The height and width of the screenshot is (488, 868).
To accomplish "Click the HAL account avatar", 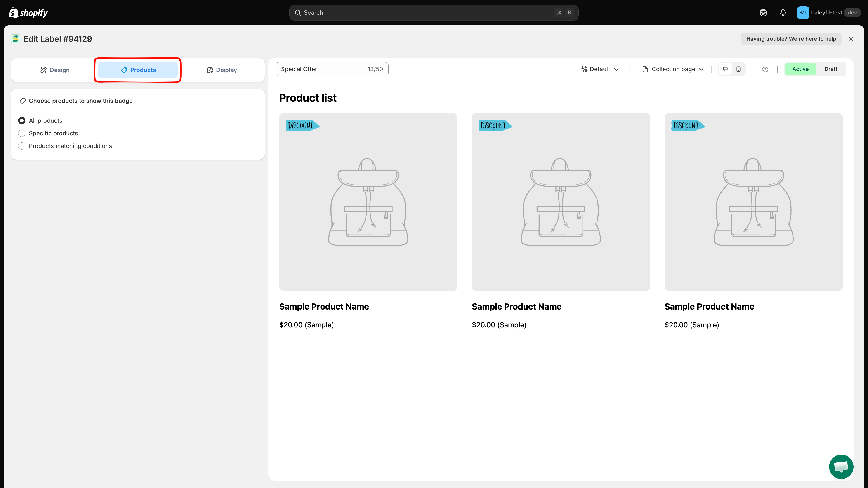I will (x=803, y=12).
